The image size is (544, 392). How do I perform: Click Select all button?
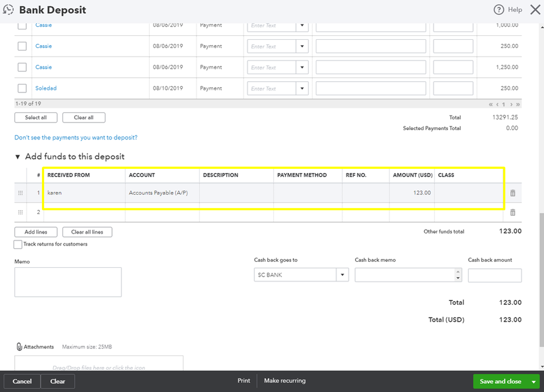tap(36, 118)
